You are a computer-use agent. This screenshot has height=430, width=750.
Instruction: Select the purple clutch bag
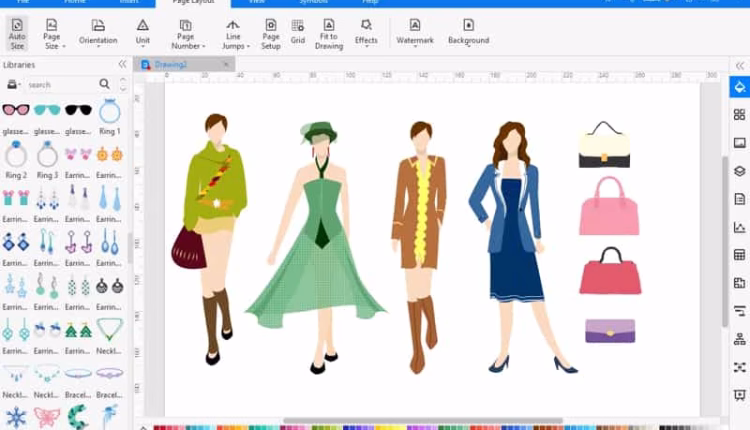click(610, 331)
